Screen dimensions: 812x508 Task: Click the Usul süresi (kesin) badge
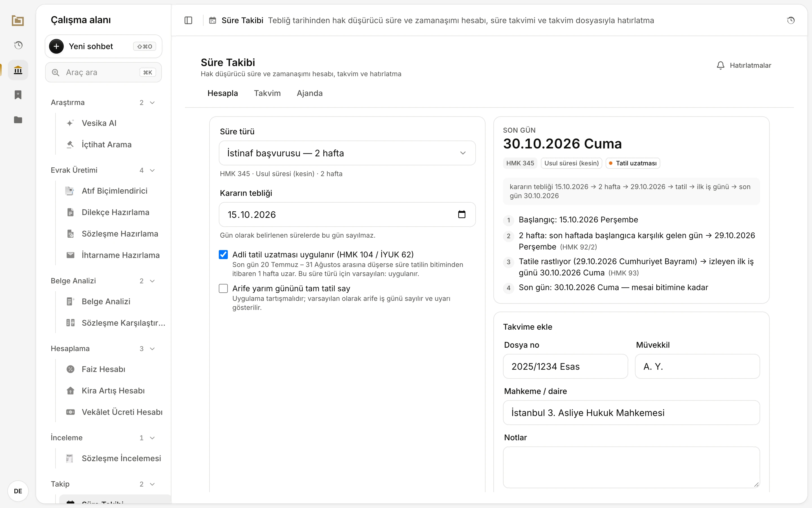click(571, 163)
